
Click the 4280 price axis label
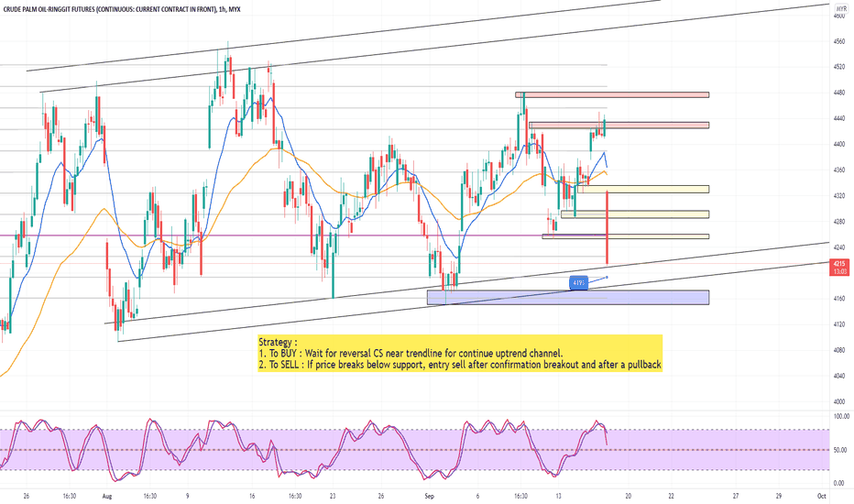(x=838, y=221)
